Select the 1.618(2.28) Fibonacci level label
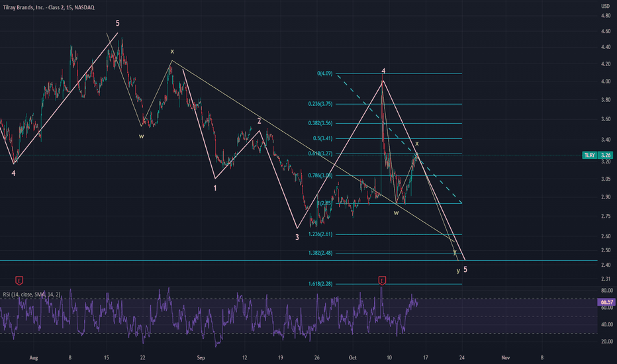 click(320, 284)
